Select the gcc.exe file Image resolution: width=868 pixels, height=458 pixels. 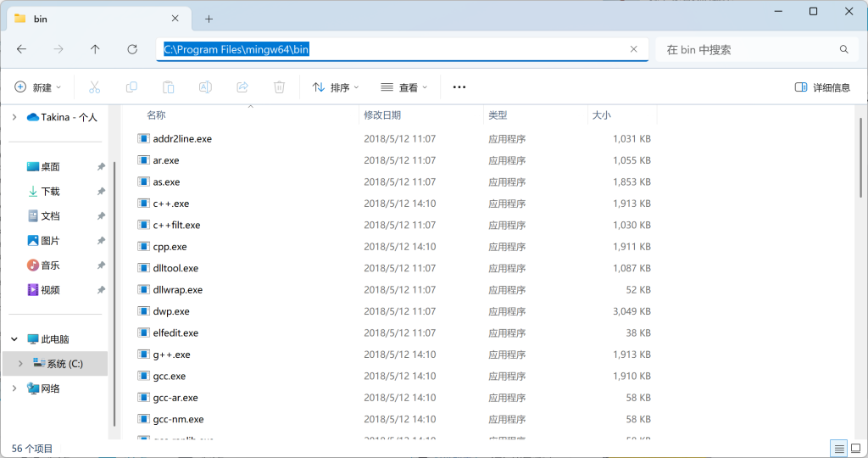170,377
